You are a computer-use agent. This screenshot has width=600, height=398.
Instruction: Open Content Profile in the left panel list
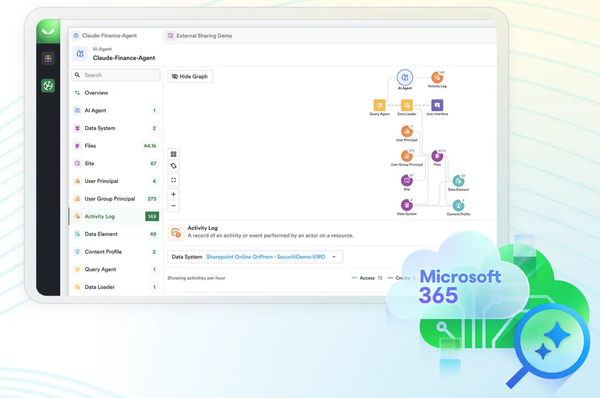(x=115, y=251)
